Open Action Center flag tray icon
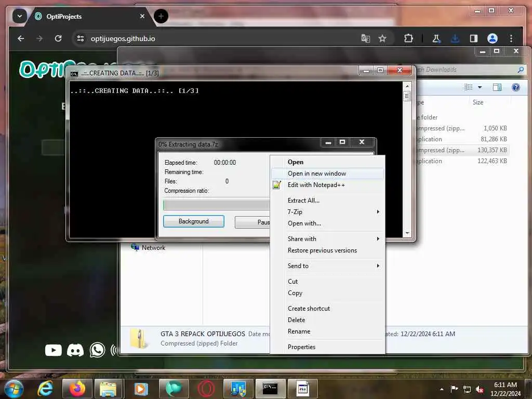This screenshot has width=532, height=399. pyautogui.click(x=454, y=389)
